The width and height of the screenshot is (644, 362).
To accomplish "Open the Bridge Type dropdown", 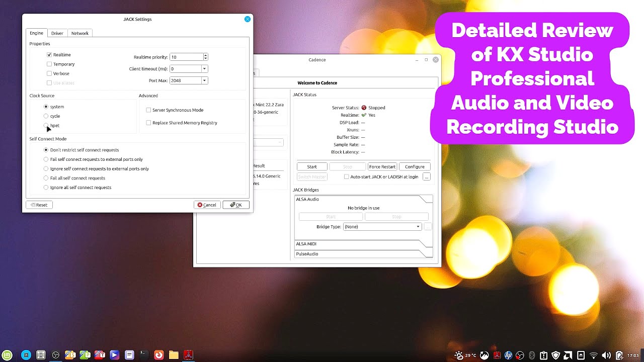I will [x=382, y=227].
